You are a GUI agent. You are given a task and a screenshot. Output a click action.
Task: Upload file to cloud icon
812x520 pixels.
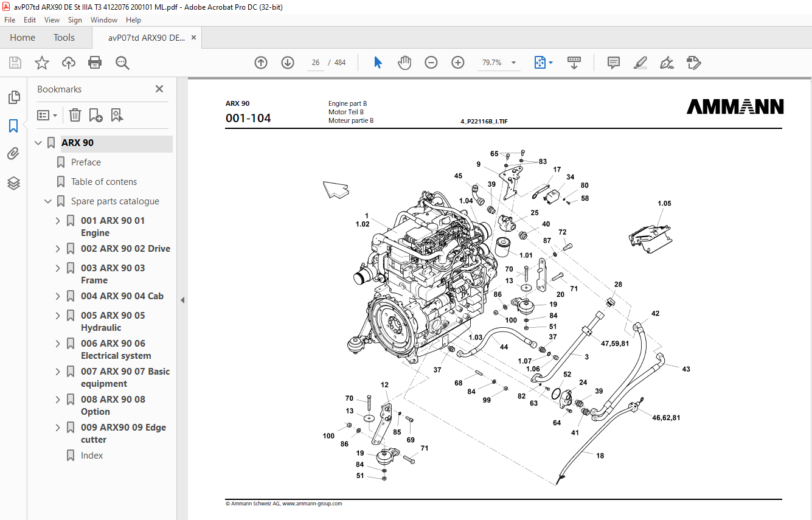(69, 63)
